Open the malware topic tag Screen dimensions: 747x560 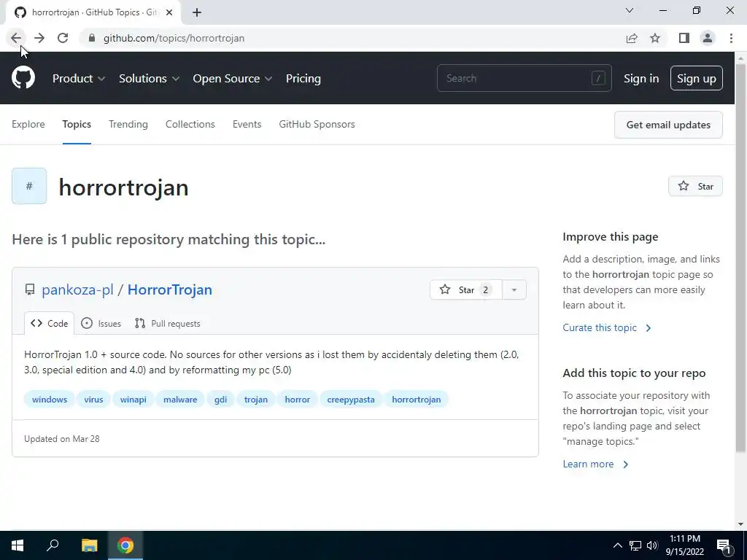pyautogui.click(x=180, y=400)
